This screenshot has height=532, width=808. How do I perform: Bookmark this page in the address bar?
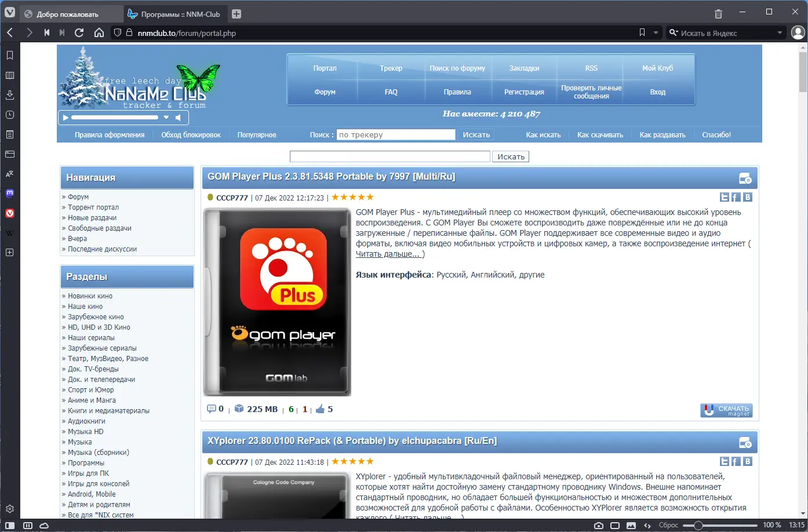click(x=642, y=32)
